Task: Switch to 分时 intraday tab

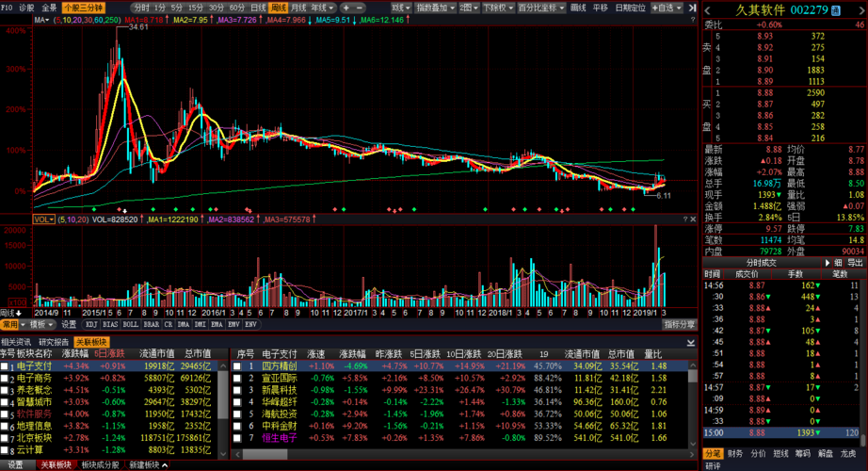Action: (142, 8)
